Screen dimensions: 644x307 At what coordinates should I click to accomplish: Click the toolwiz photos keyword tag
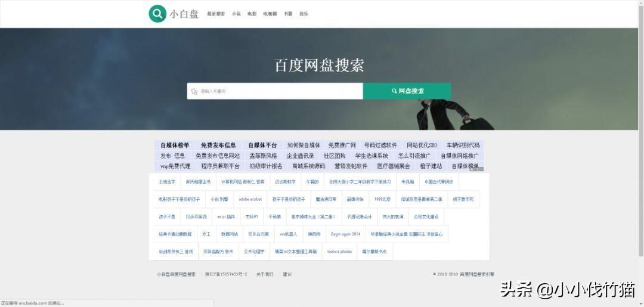coord(339,252)
